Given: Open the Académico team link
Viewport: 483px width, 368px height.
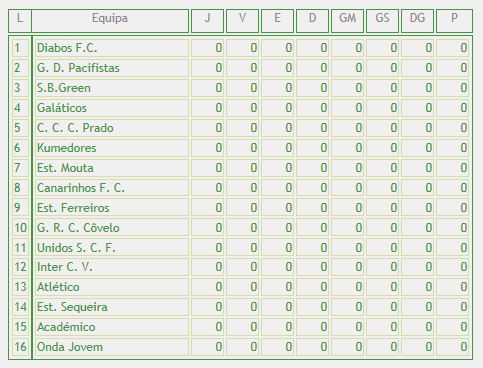Looking at the screenshot, I should point(66,327).
